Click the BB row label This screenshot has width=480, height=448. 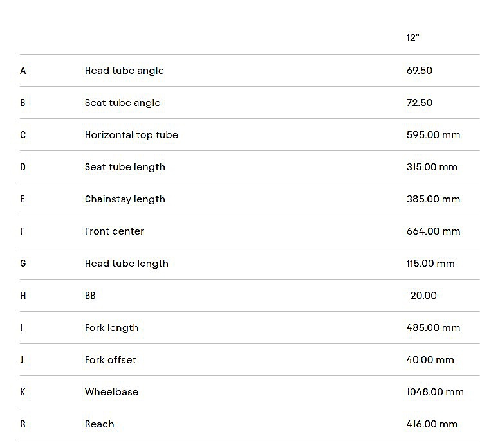click(90, 296)
